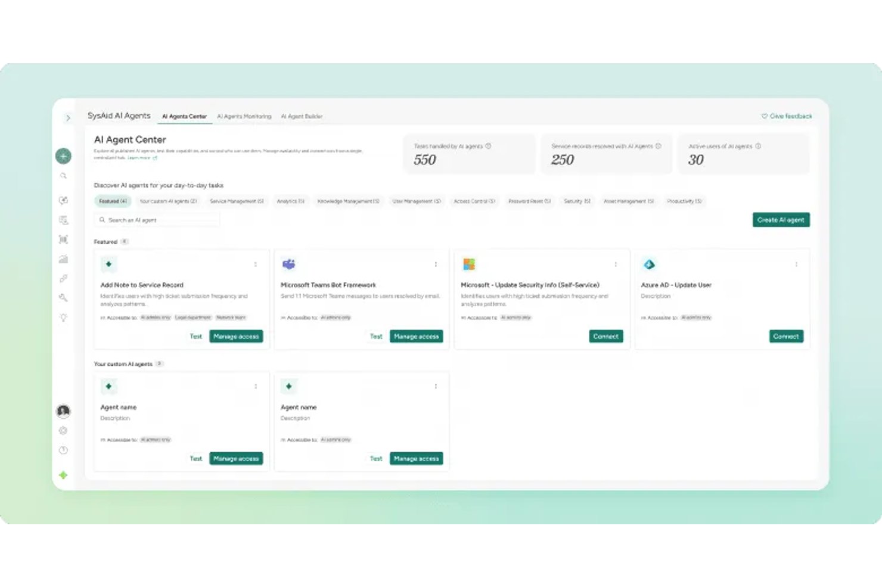Click the green plus button in the sidebar
The image size is (882, 588).
[63, 156]
